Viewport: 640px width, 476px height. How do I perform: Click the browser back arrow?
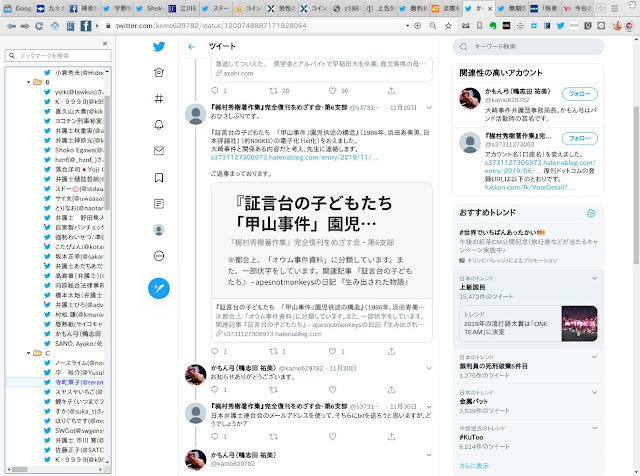pos(11,26)
